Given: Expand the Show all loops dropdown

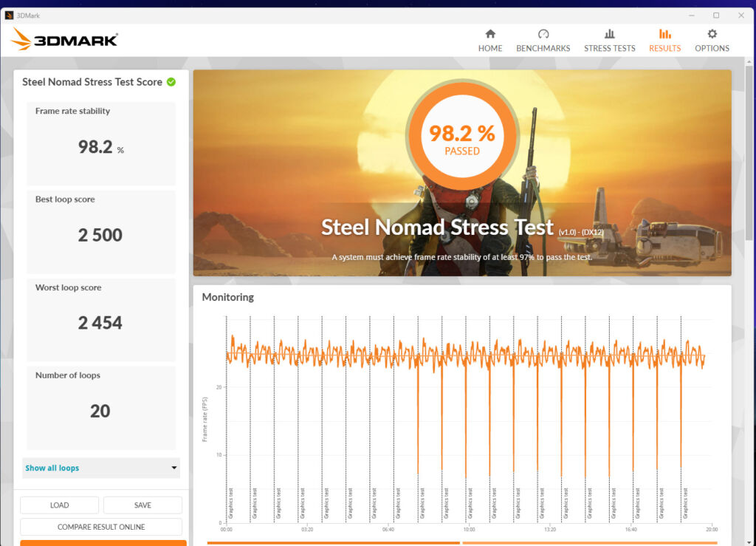Looking at the screenshot, I should pyautogui.click(x=100, y=468).
